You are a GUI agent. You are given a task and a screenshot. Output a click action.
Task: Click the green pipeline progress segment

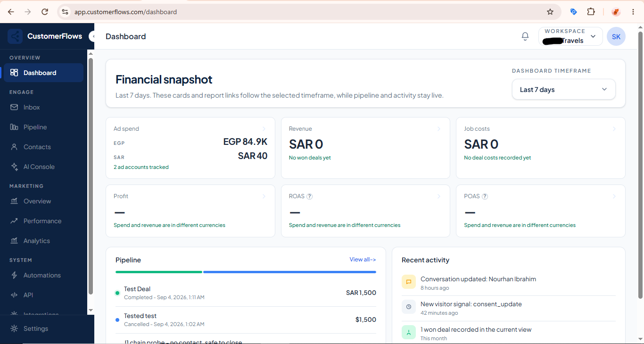click(x=159, y=272)
